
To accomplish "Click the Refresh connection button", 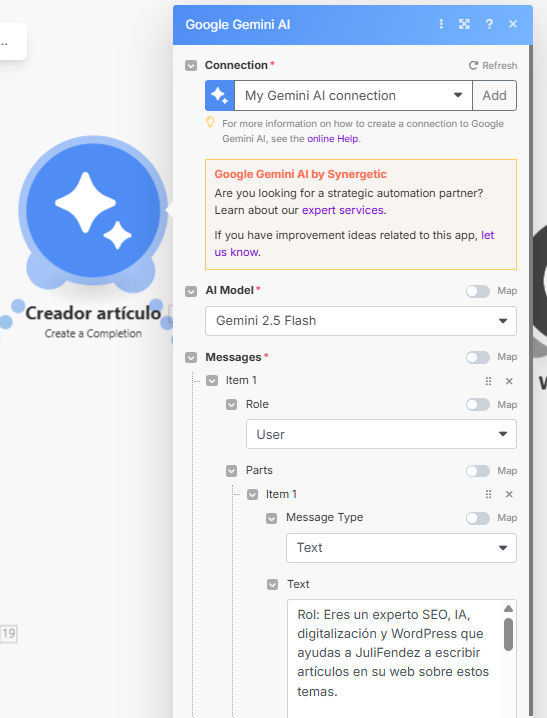I will pyautogui.click(x=493, y=65).
